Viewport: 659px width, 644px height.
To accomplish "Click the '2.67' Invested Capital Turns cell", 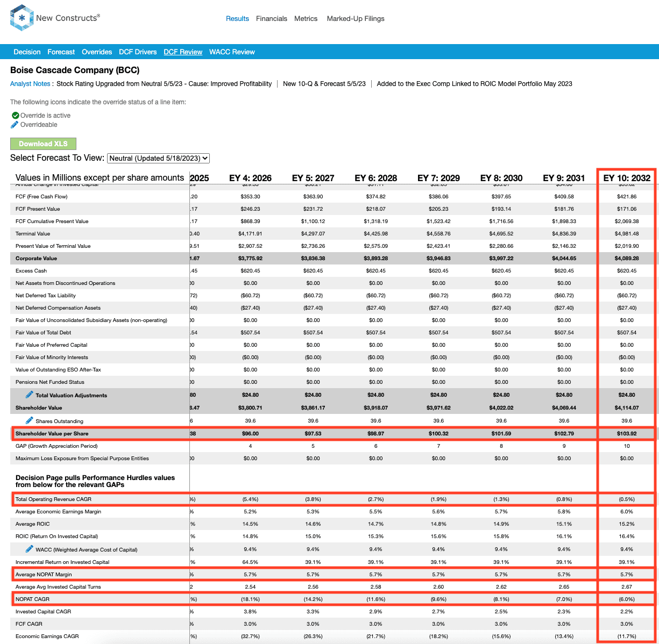I will [627, 587].
